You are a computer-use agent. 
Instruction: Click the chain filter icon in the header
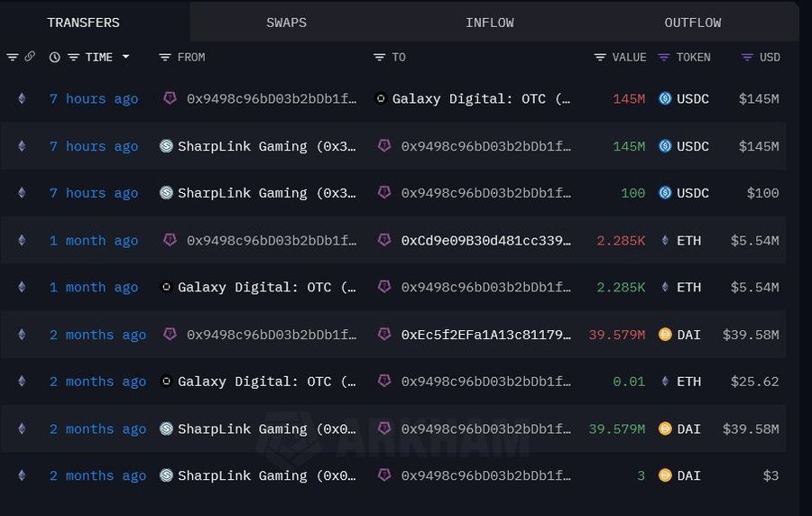click(x=13, y=57)
